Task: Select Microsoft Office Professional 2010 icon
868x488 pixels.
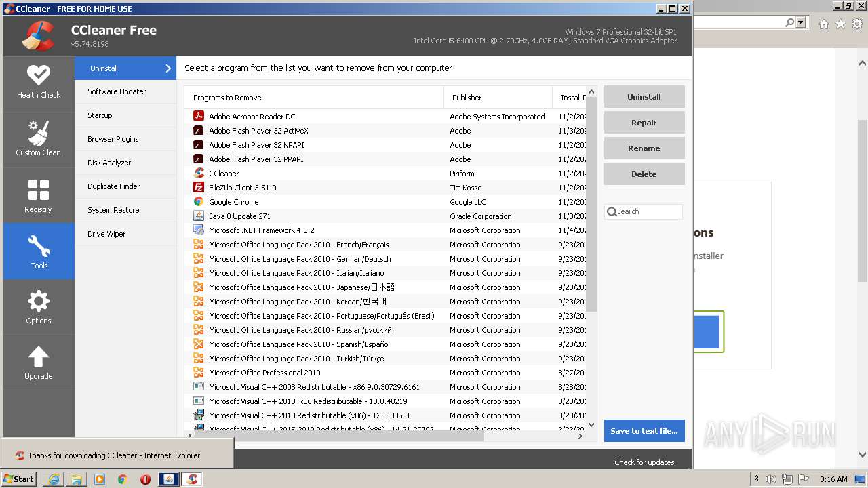Action: point(199,372)
